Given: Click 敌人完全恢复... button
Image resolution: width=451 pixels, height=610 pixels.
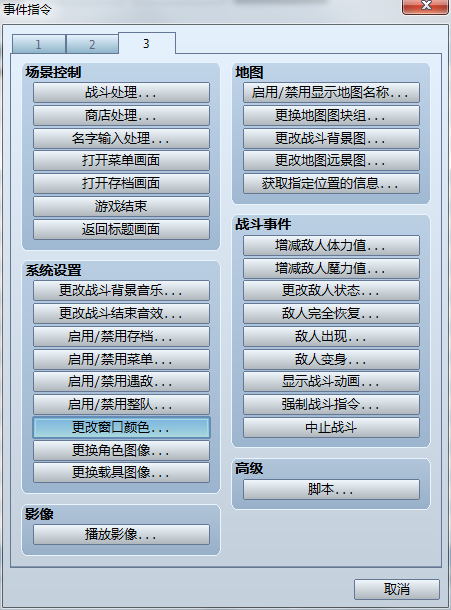Looking at the screenshot, I should [332, 313].
